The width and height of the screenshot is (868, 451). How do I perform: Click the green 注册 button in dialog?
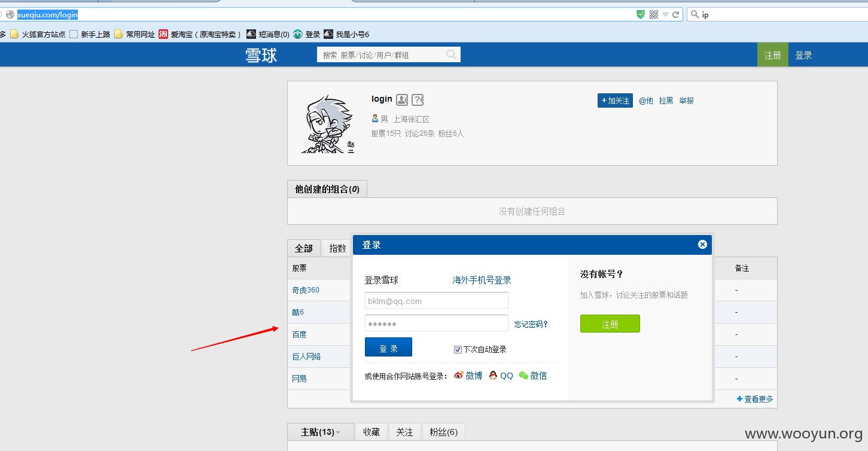click(610, 324)
